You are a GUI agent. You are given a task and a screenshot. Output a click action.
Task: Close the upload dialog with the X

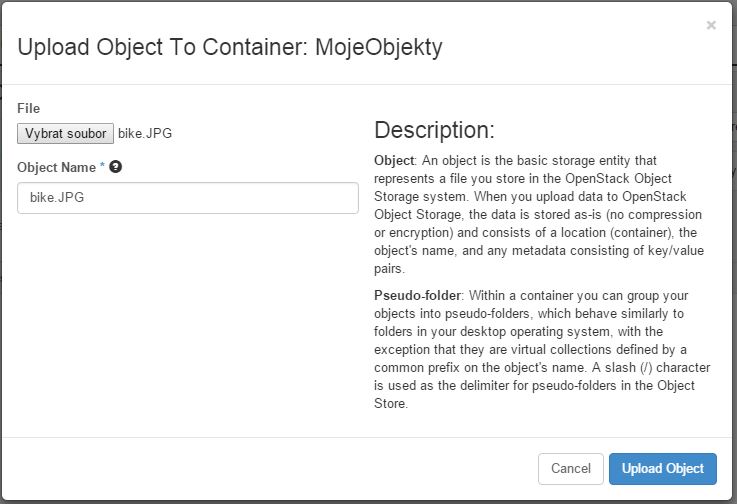(711, 25)
